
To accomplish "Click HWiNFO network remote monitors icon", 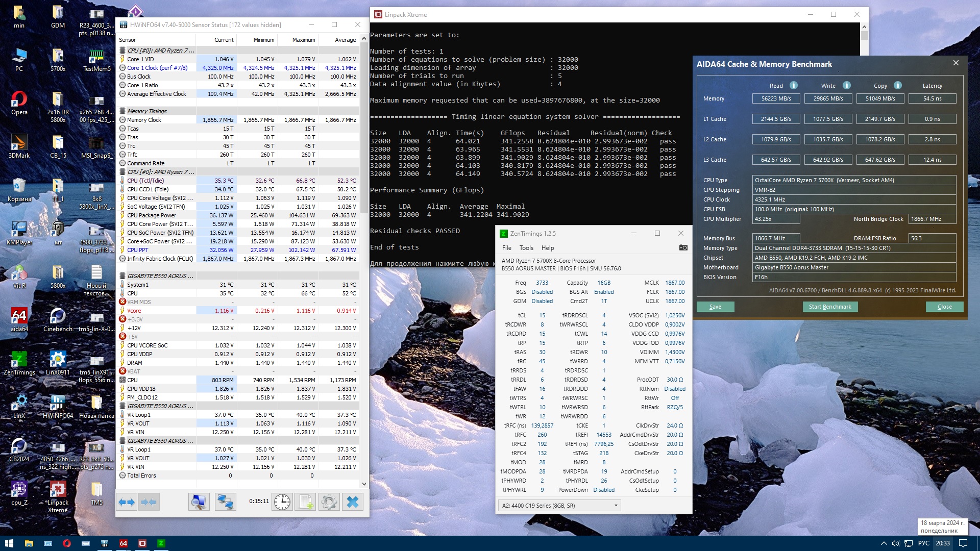I will click(x=225, y=502).
